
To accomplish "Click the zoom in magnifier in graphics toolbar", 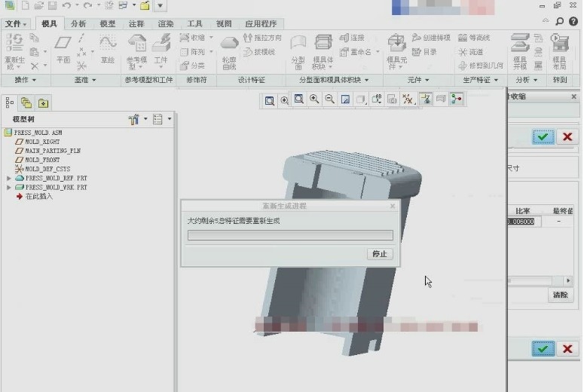I will (x=314, y=99).
